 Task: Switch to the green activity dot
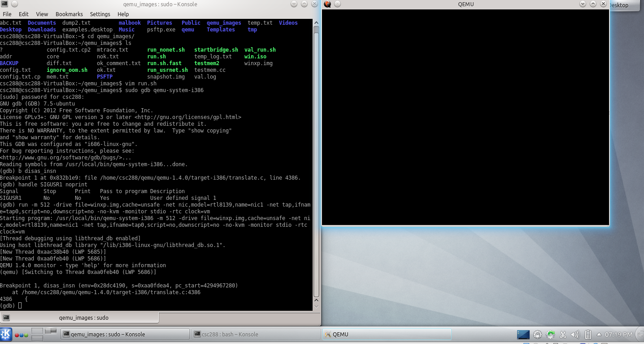(26, 335)
